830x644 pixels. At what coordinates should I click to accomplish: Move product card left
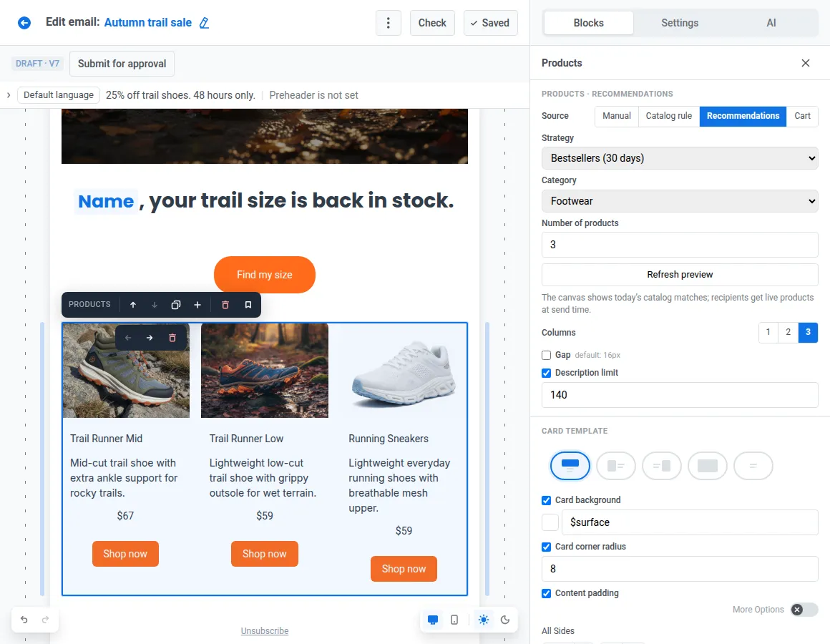128,338
